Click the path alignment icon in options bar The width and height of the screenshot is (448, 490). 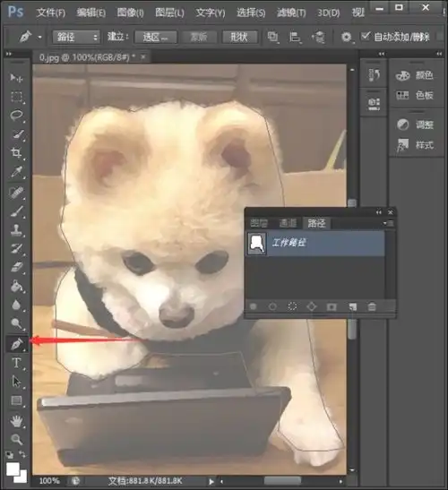[295, 38]
